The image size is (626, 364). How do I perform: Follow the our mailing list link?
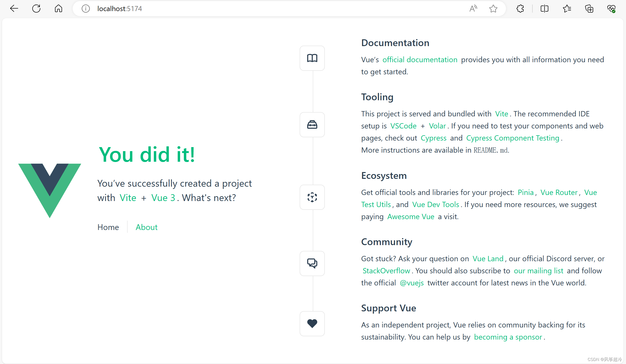[x=538, y=271]
